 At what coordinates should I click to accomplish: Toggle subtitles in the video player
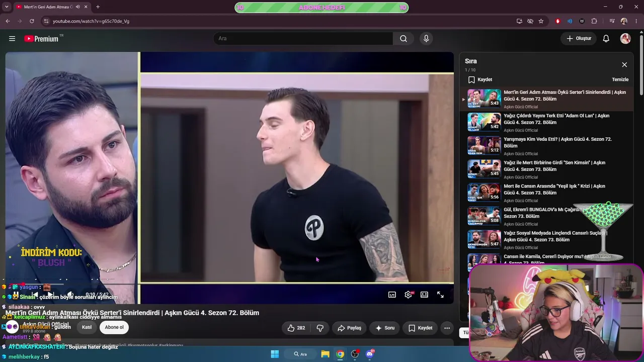coord(392,295)
